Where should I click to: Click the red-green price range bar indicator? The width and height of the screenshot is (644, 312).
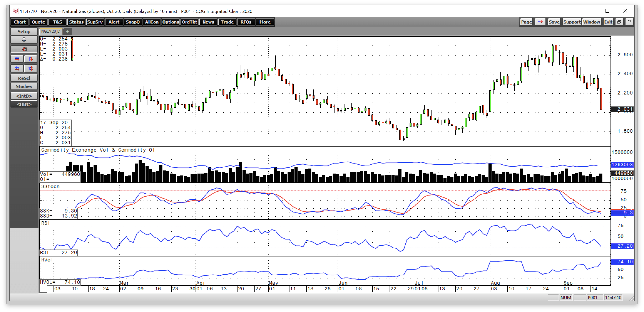pos(72,49)
